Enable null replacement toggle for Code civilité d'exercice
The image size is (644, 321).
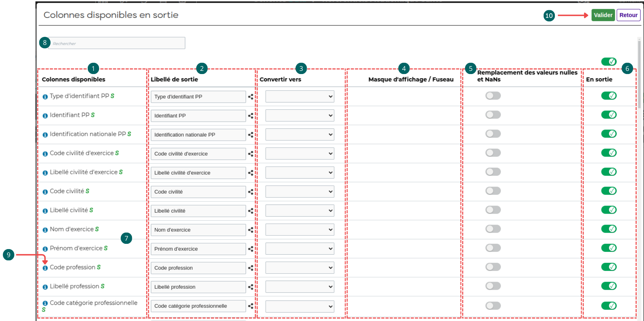(x=493, y=153)
